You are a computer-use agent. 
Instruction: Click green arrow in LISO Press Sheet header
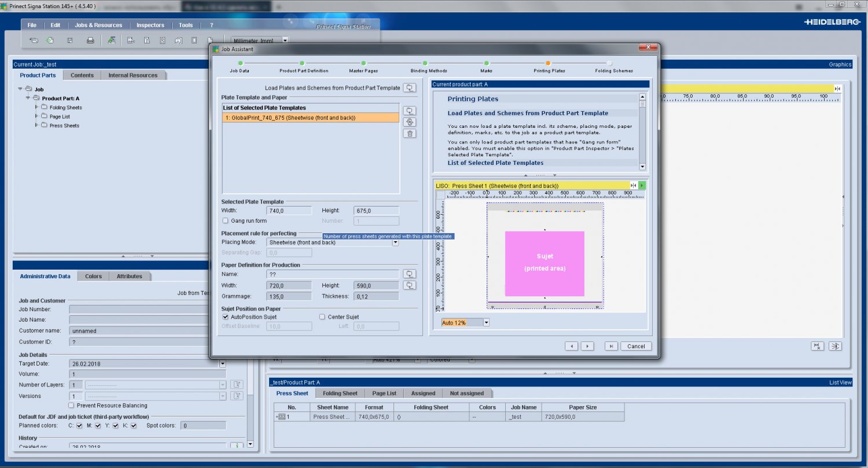pyautogui.click(x=642, y=186)
